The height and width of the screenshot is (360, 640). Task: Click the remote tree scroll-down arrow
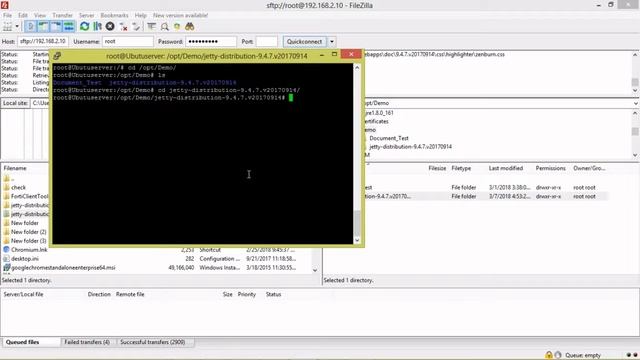tap(635, 155)
